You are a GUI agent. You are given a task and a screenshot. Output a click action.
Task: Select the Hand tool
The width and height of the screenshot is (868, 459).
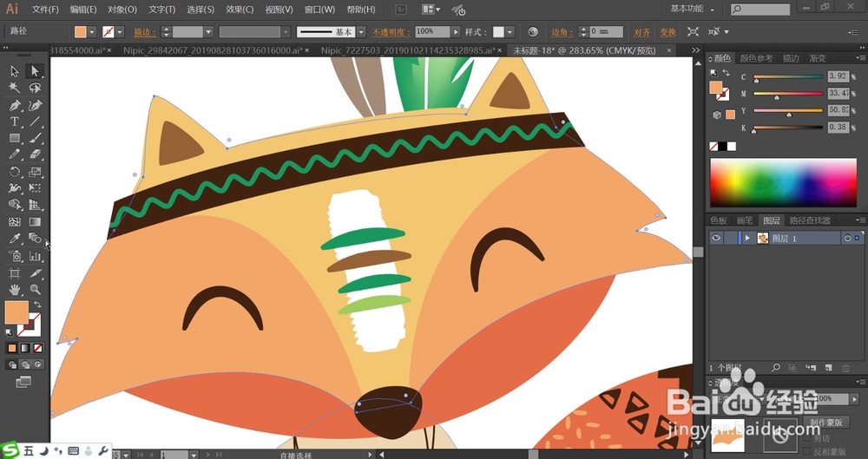[15, 290]
